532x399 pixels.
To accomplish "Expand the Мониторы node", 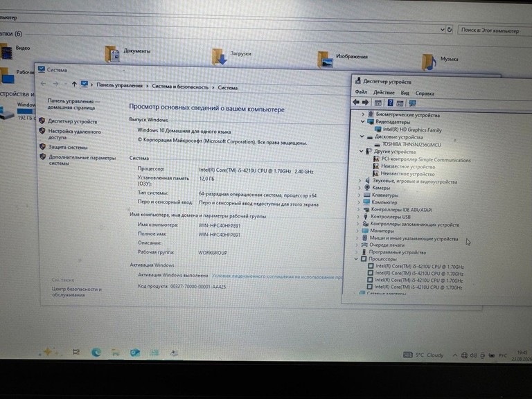I will [357, 231].
